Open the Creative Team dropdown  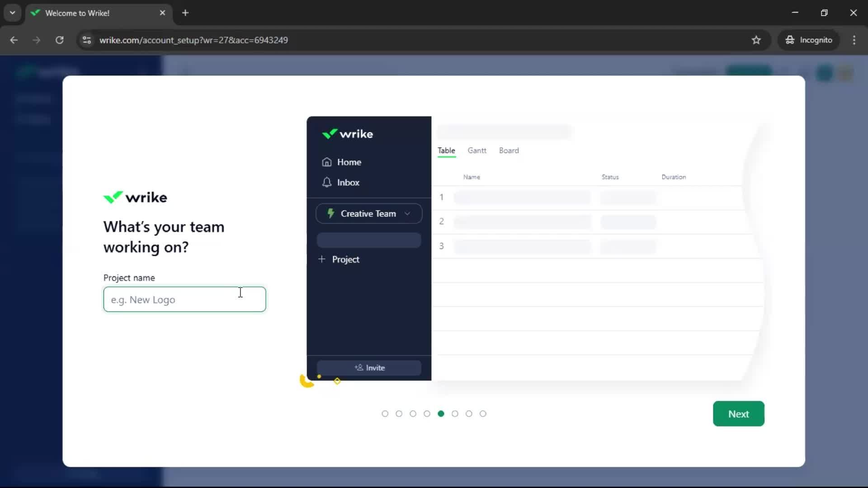(369, 213)
